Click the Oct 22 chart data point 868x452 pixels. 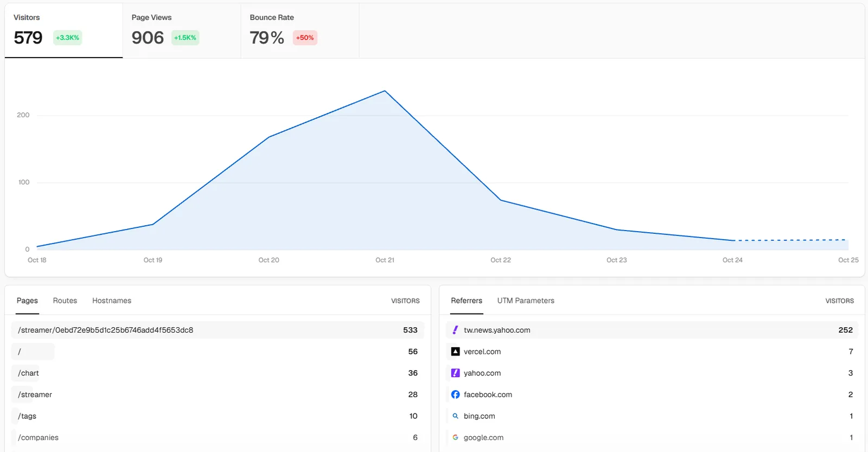click(x=501, y=200)
